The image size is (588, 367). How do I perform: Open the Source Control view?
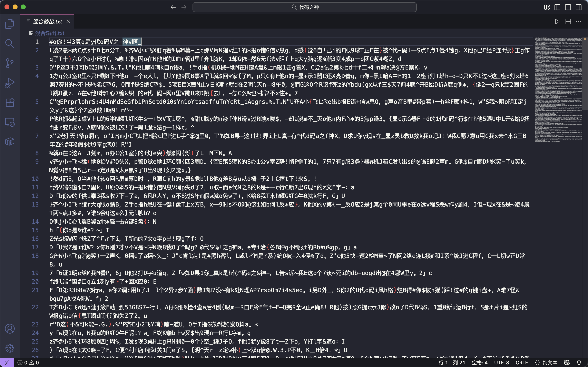[10, 63]
